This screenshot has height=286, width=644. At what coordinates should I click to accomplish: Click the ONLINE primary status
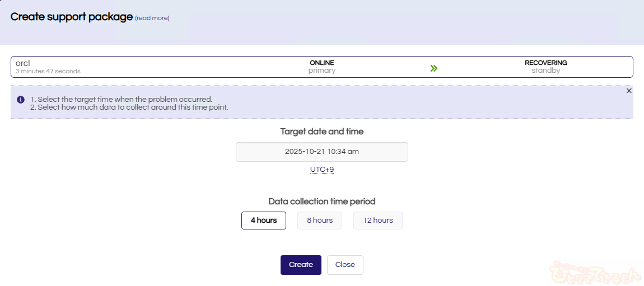pos(322,67)
